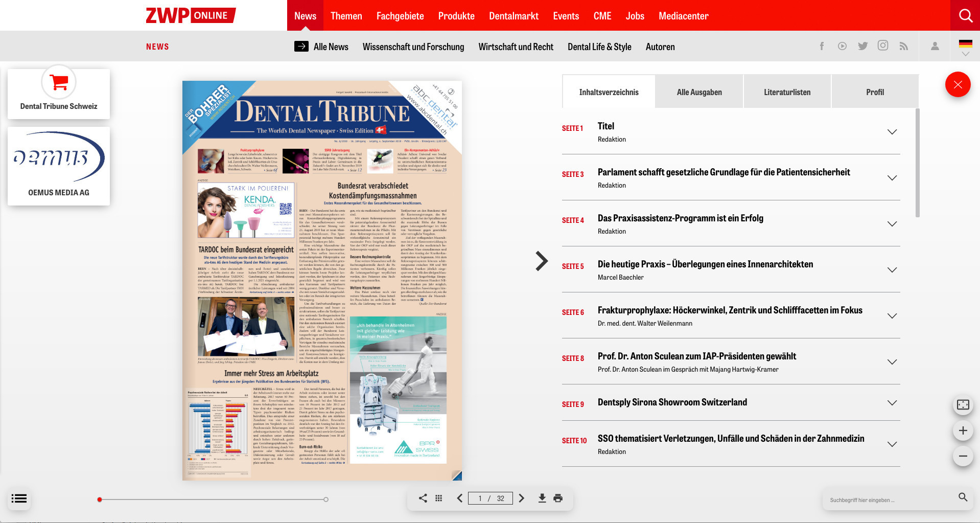This screenshot has height=523, width=980.
Task: Expand the Die heutige Praxis entry
Action: [x=892, y=270]
